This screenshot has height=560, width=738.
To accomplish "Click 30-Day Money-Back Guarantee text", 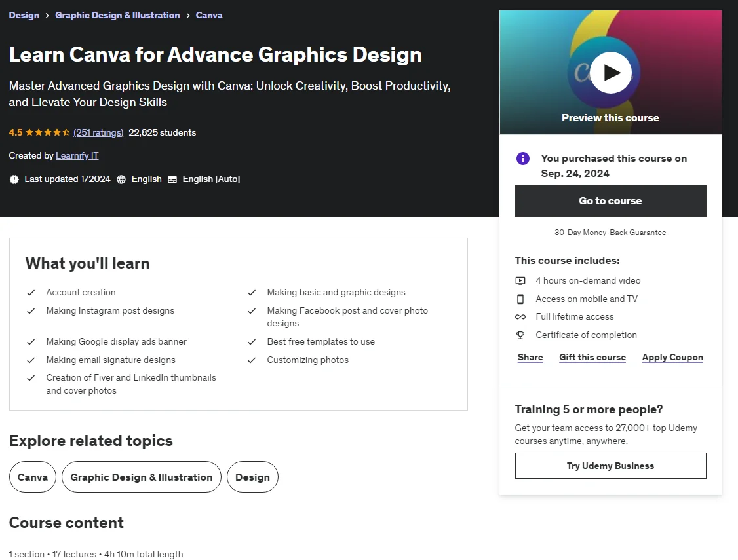I will 610,233.
